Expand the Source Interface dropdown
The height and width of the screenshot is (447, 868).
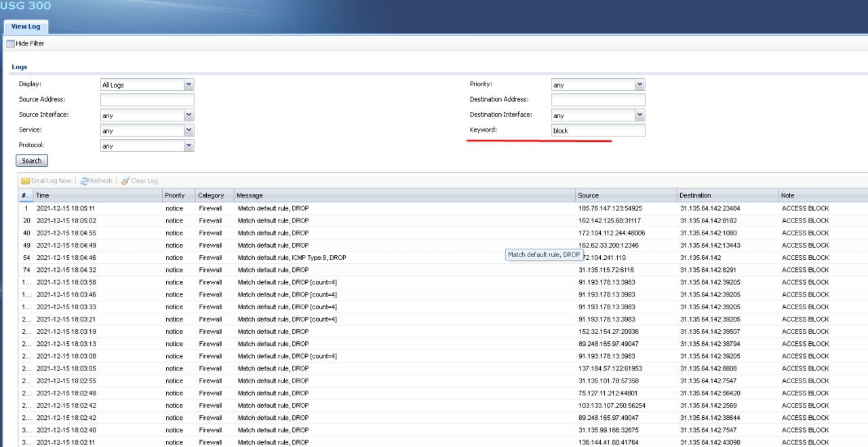189,115
